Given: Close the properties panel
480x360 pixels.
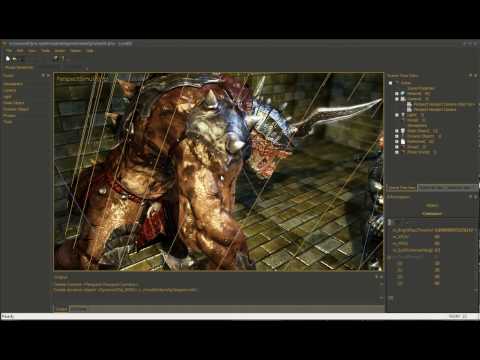Looking at the screenshot, I should tap(476, 197).
